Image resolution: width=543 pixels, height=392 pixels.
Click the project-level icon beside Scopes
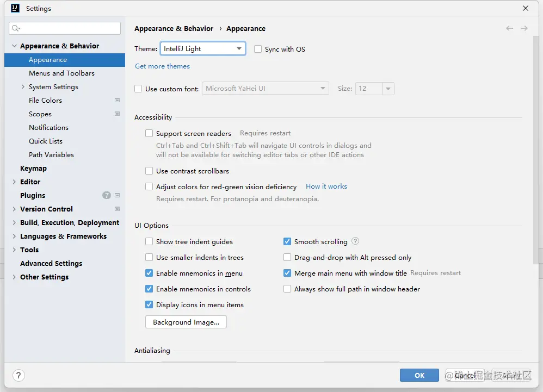118,114
